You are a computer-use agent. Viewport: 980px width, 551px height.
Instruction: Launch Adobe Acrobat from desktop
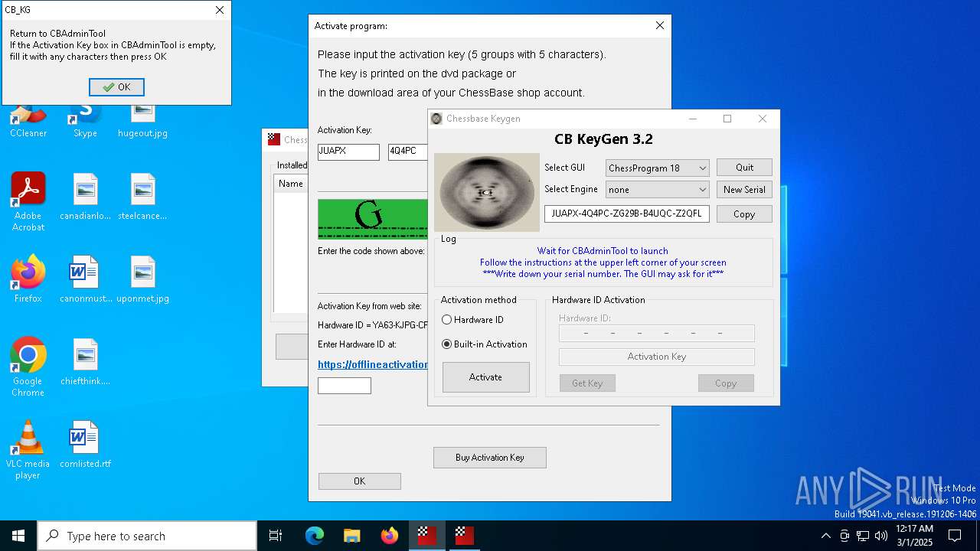coord(28,201)
